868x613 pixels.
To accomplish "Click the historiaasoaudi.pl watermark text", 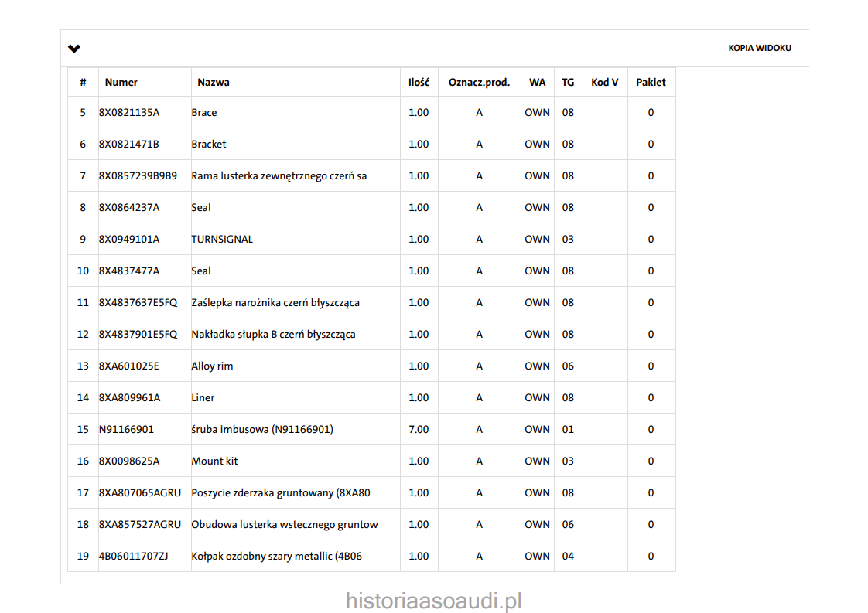I will coord(434,601).
